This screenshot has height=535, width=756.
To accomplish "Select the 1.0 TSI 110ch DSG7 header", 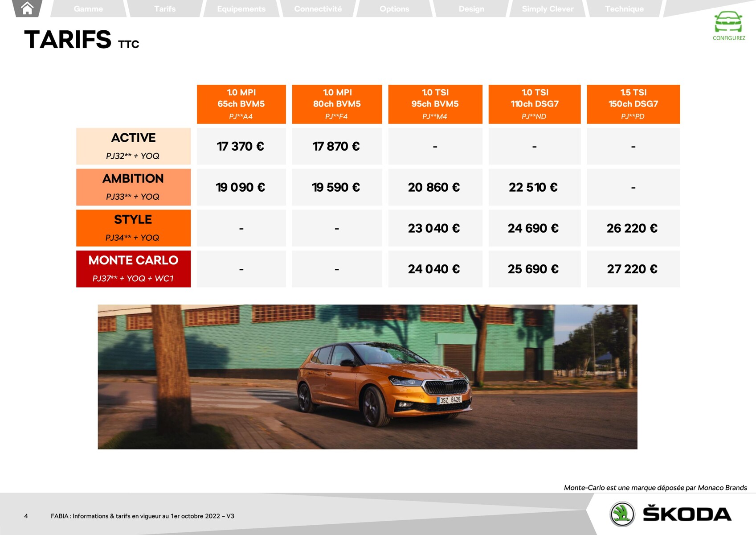I will (x=535, y=104).
